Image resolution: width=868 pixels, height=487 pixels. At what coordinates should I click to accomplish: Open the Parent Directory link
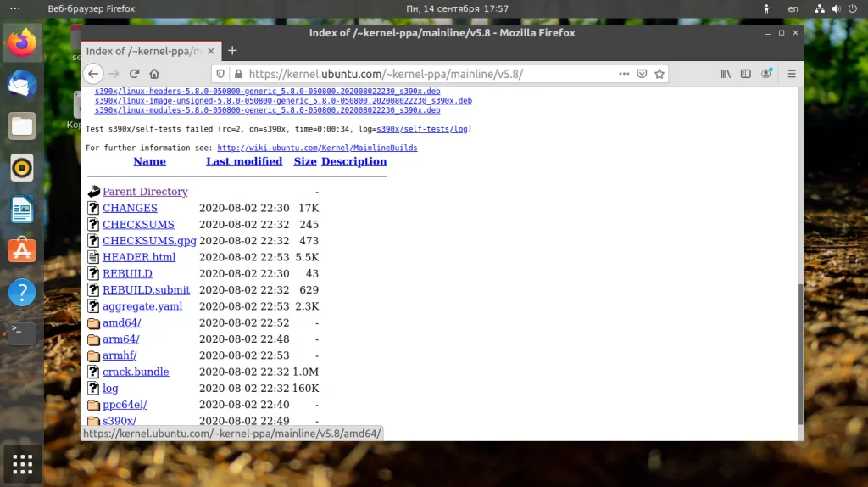tap(145, 192)
